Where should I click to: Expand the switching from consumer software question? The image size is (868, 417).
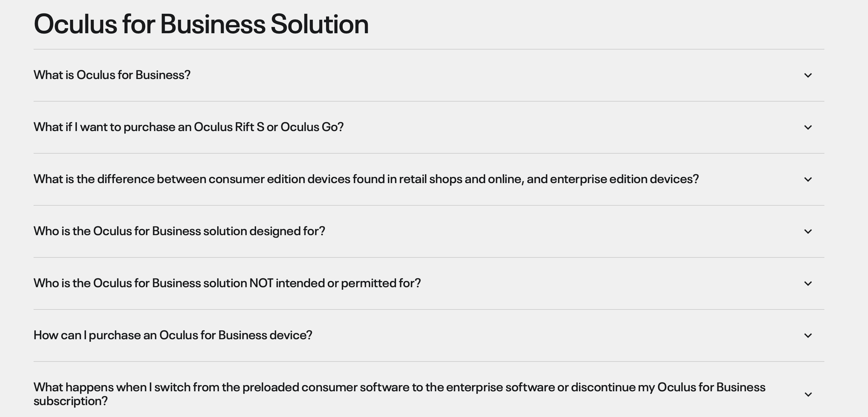pyautogui.click(x=808, y=394)
